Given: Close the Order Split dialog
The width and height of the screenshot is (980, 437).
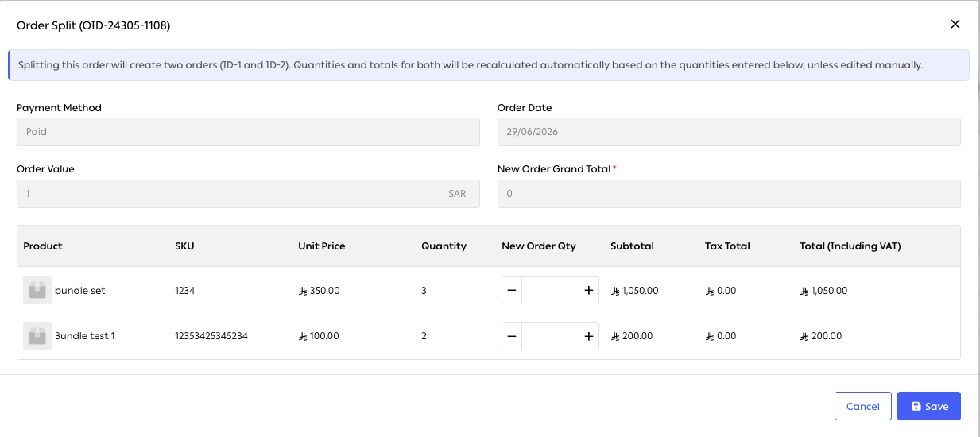Looking at the screenshot, I should [955, 24].
